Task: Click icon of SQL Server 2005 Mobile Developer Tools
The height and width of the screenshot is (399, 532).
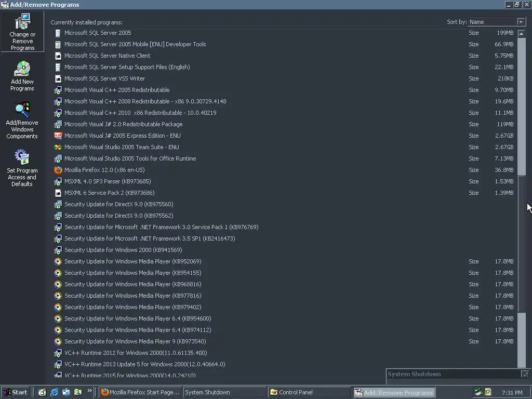Action: (58, 45)
